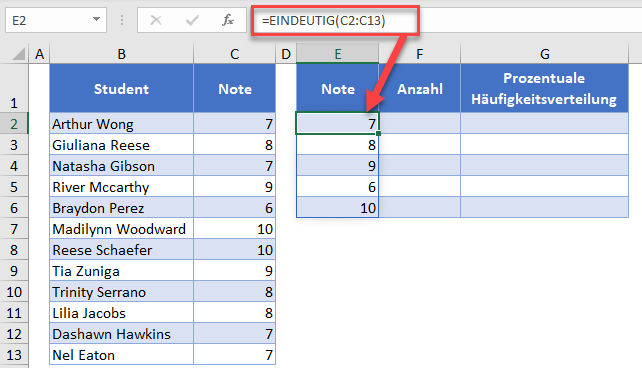Image resolution: width=642 pixels, height=368 pixels.
Task: Select column F header
Action: 419,54
